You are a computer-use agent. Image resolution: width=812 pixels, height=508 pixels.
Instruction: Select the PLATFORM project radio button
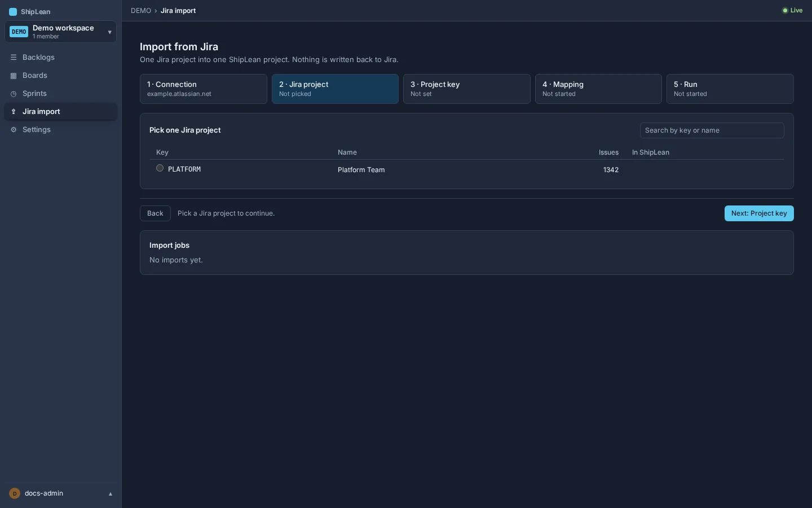point(160,168)
